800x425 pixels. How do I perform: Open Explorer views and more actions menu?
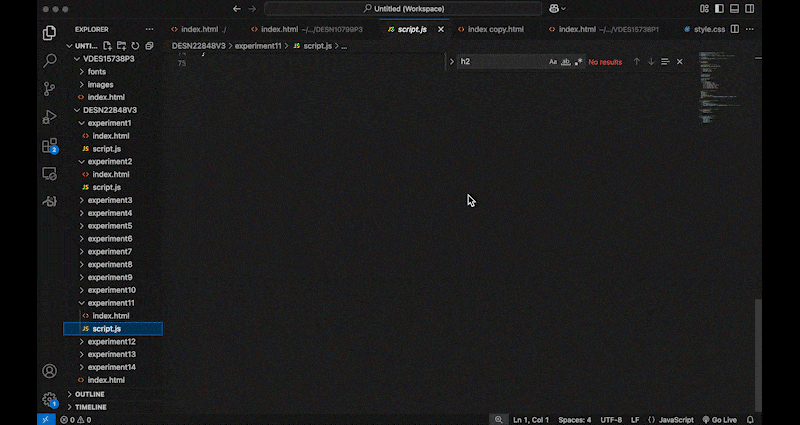pos(149,30)
